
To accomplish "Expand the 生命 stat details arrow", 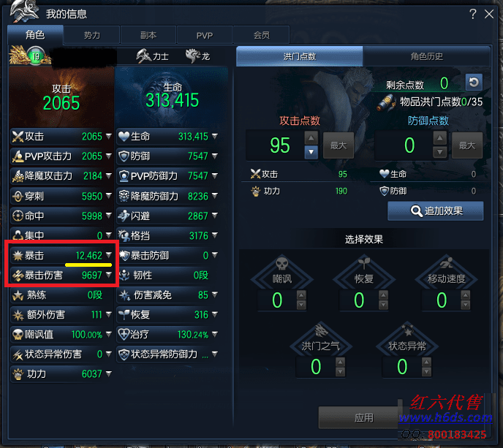I will point(215,136).
